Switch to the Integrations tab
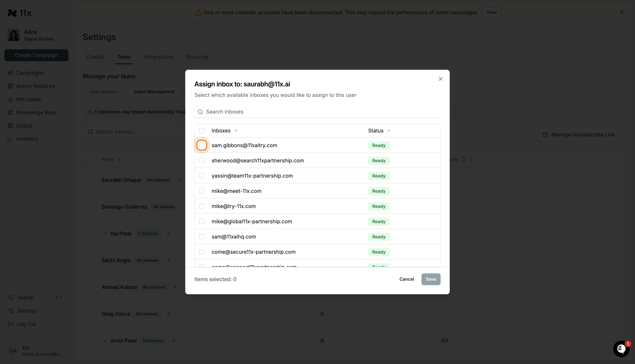 (x=158, y=57)
